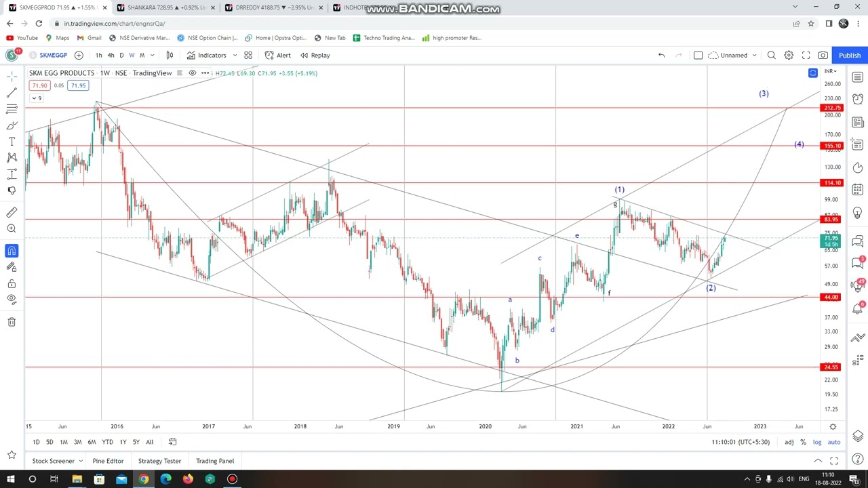868x488 pixels.
Task: Open the Fibonacci/Gann tools group
Action: tap(12, 109)
